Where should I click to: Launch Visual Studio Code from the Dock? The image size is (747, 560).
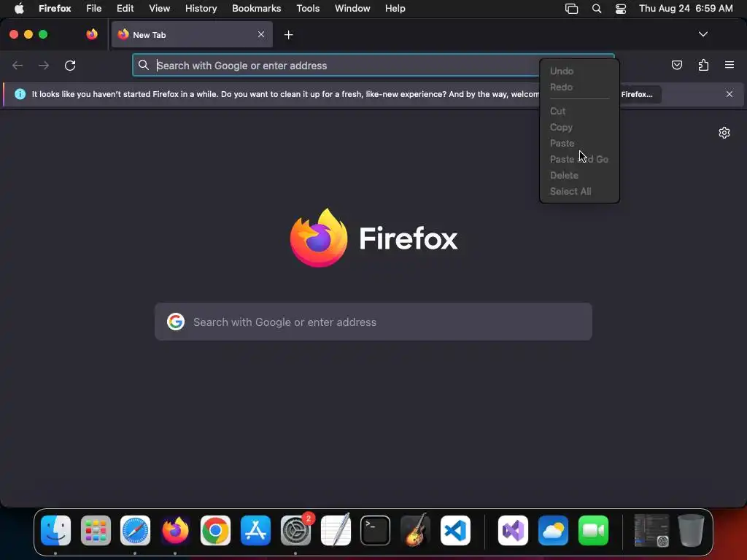click(455, 530)
